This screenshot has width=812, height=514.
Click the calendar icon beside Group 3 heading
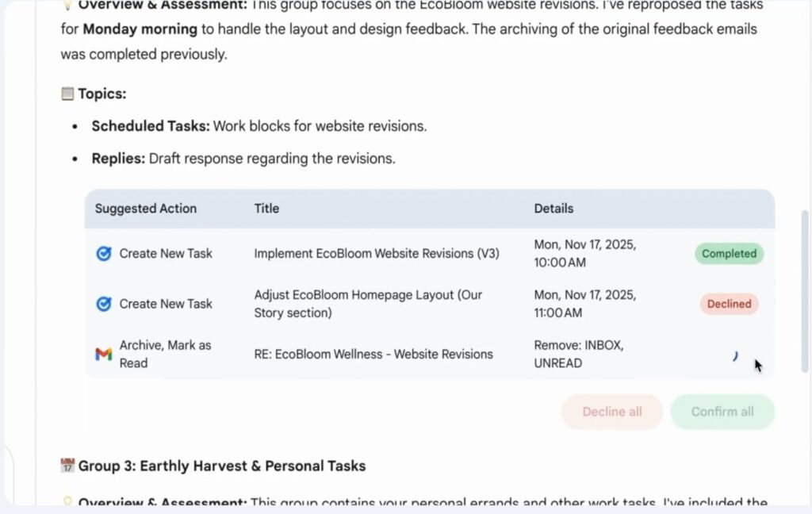[x=67, y=466]
